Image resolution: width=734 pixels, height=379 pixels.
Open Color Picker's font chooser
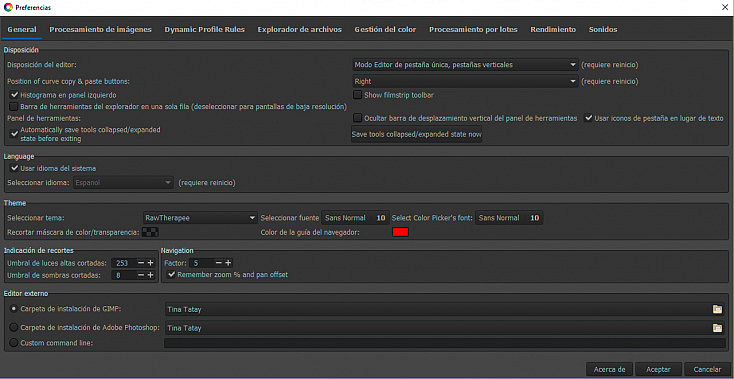coord(509,218)
